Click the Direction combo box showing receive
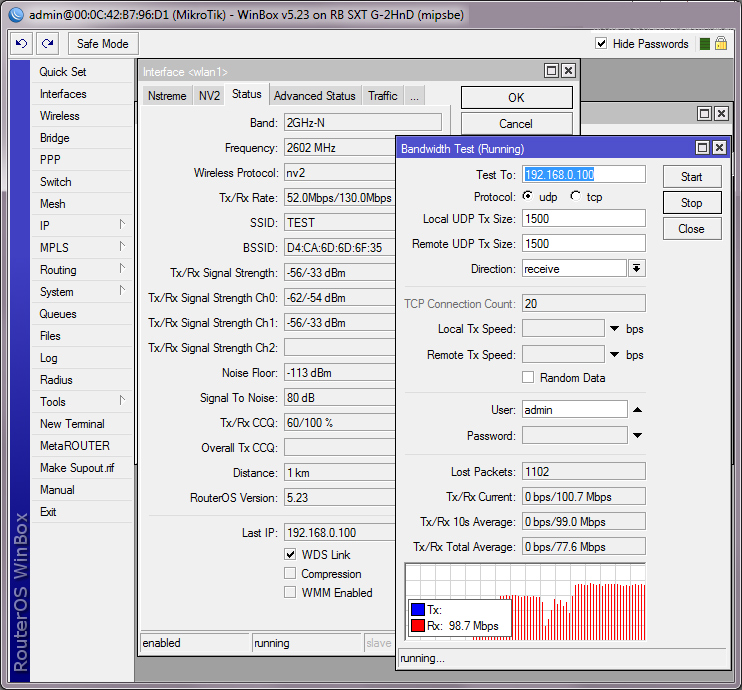 tap(574, 268)
